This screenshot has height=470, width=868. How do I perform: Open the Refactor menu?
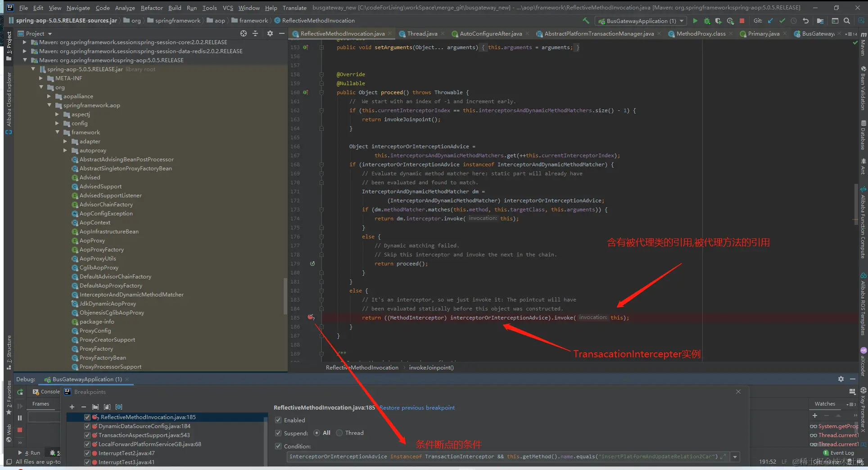click(x=152, y=8)
